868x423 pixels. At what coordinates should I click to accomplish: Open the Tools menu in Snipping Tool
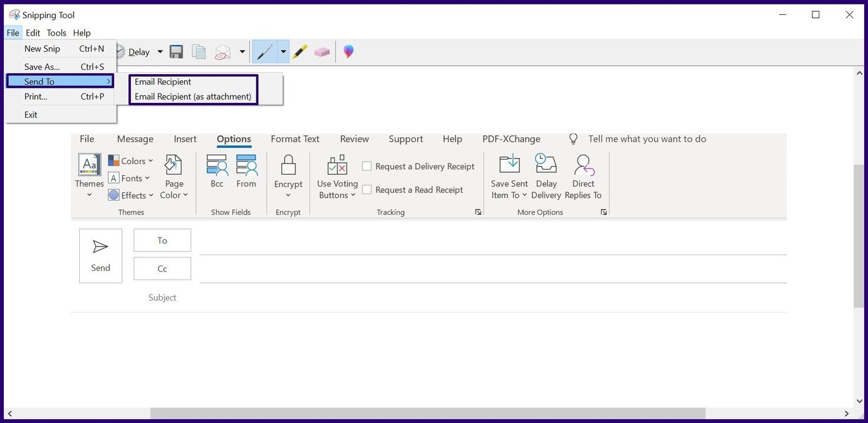[x=57, y=33]
